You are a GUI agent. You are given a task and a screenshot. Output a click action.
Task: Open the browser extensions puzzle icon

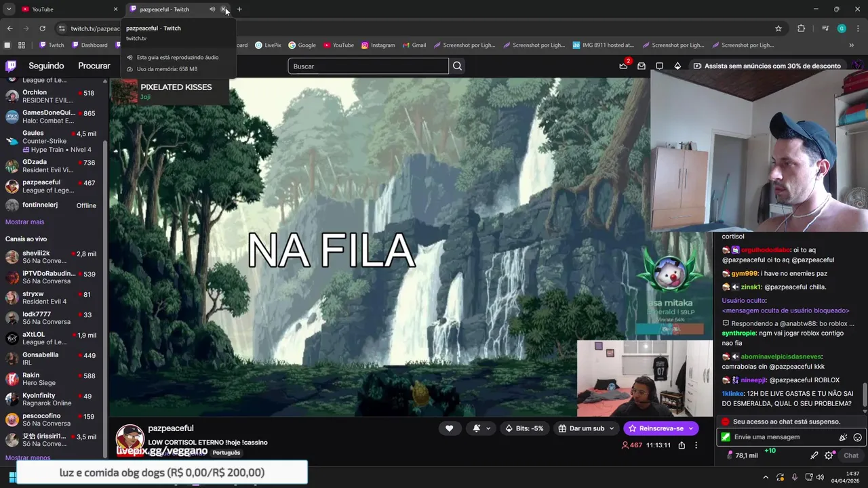pos(802,28)
